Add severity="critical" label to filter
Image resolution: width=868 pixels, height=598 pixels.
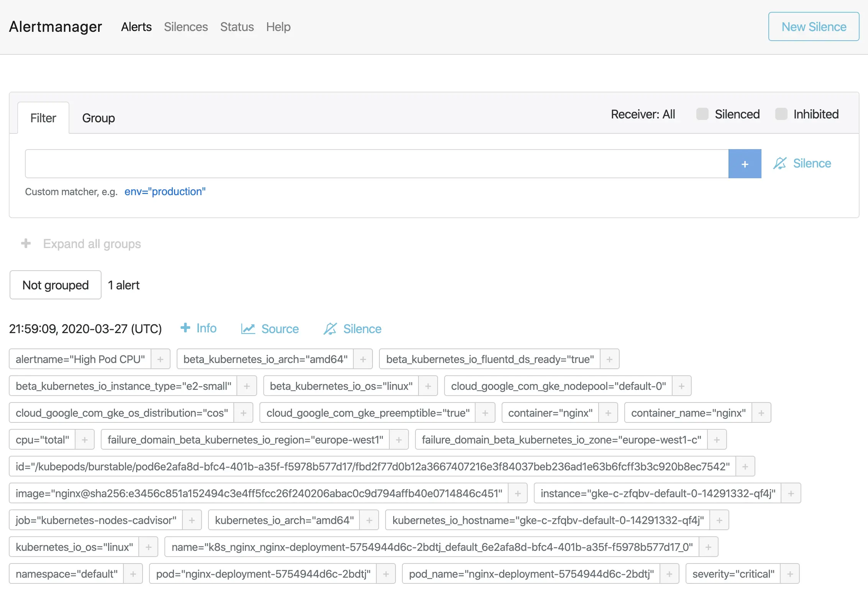coord(790,574)
